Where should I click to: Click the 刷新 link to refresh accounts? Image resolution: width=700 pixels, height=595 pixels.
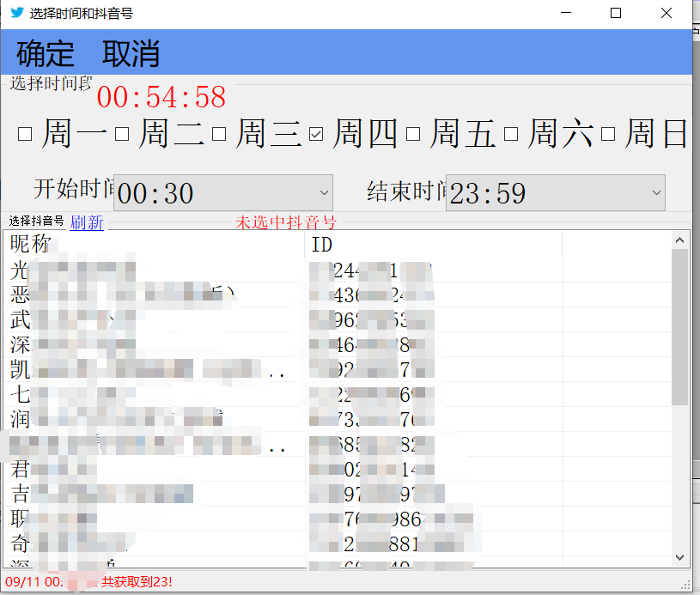click(87, 223)
